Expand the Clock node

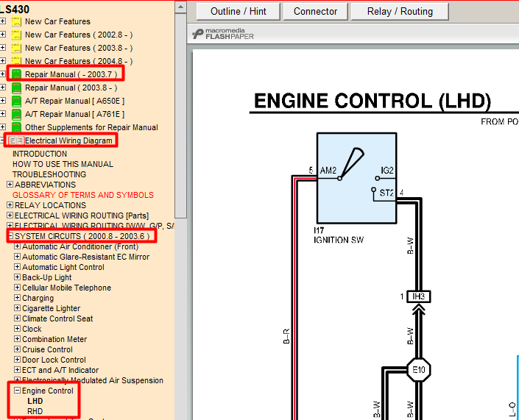point(17,328)
